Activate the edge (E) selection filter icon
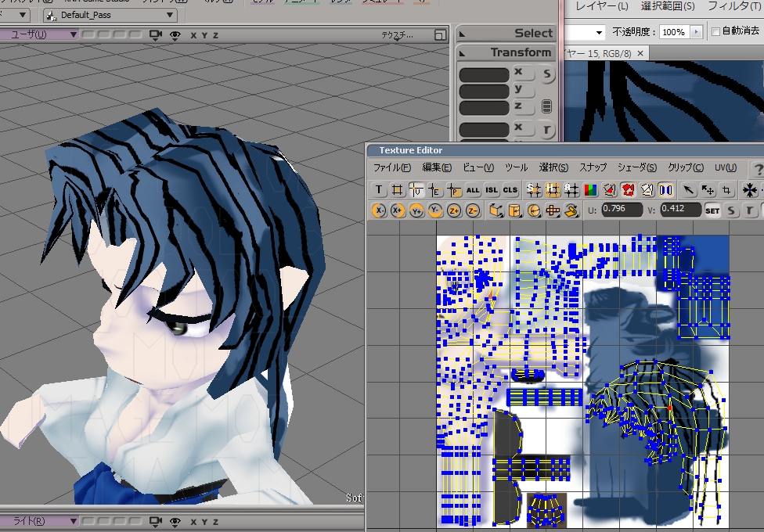This screenshot has width=764, height=532. point(434,190)
